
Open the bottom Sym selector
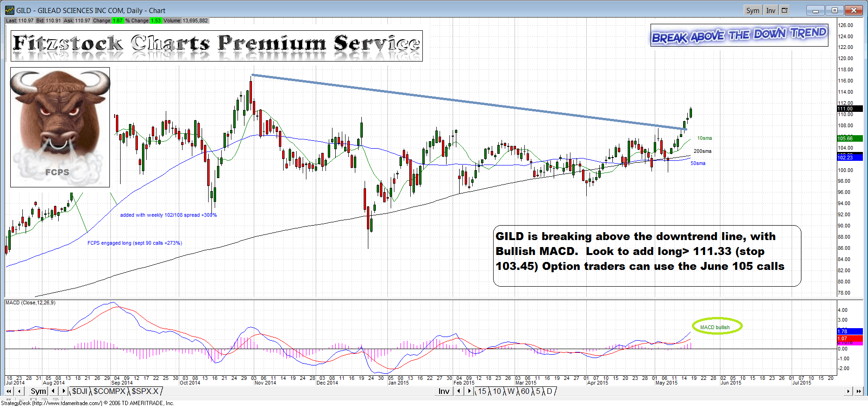click(38, 392)
